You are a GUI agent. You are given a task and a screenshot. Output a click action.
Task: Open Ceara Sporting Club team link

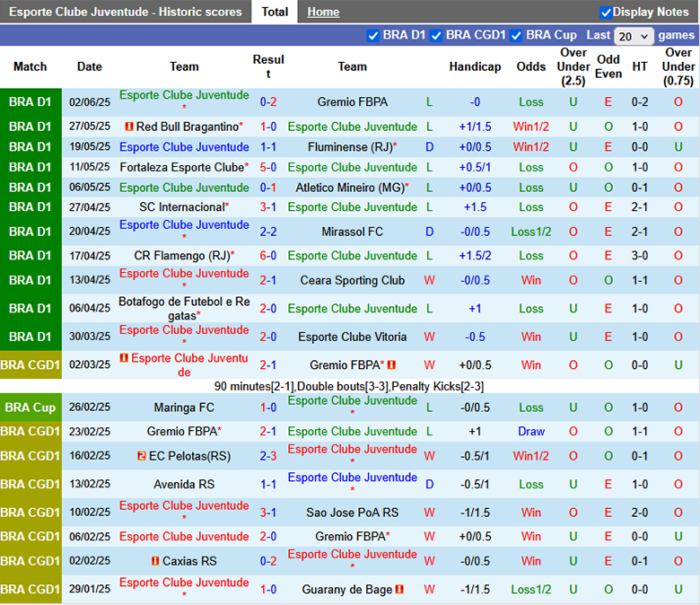pos(352,280)
